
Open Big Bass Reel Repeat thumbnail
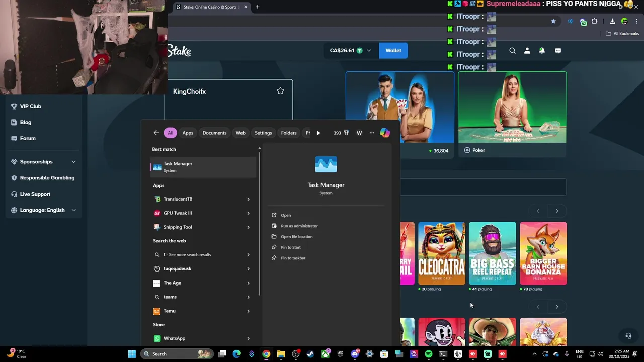[x=493, y=253]
